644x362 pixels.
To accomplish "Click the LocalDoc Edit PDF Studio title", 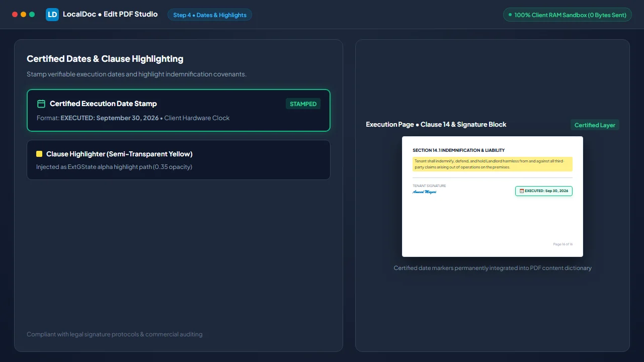I will [110, 14].
